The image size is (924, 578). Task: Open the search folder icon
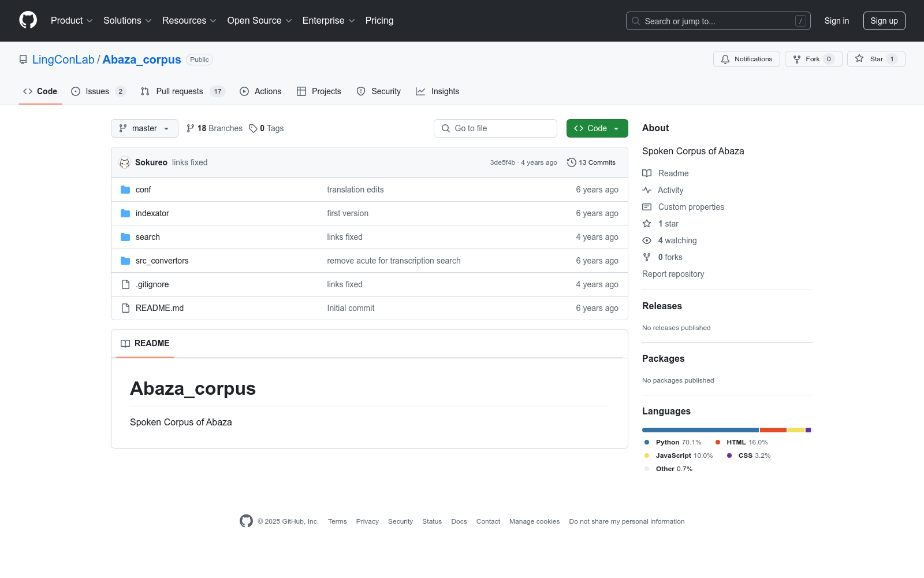(125, 237)
